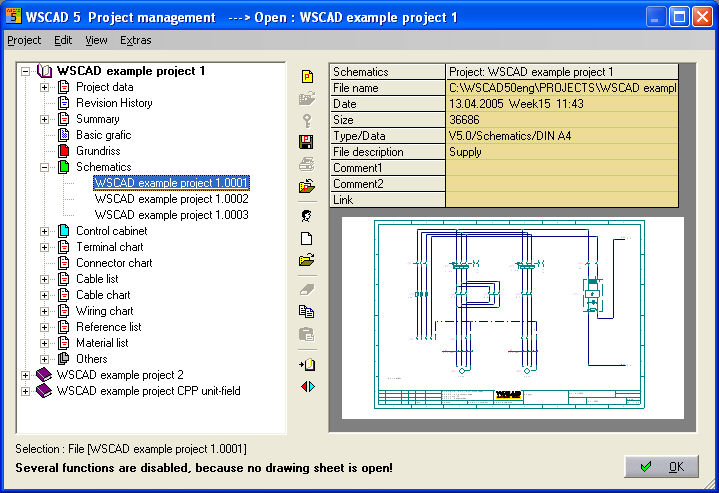Click the open book icon of example project 1

tap(44, 71)
